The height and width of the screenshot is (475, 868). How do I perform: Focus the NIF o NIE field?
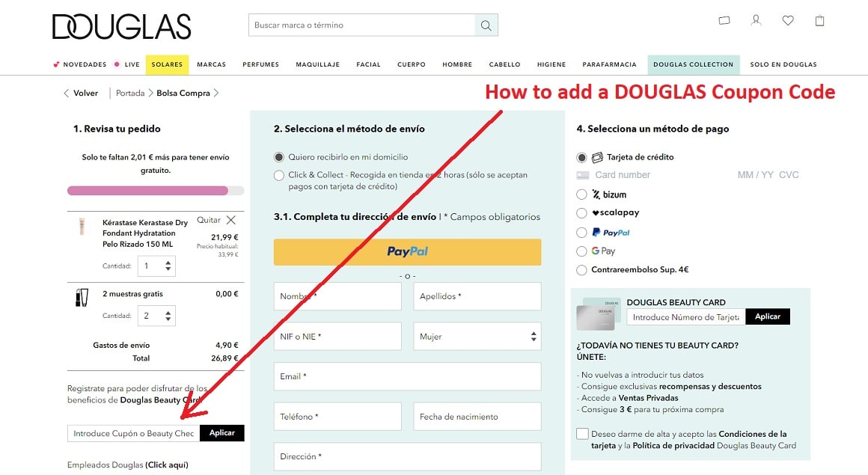point(337,336)
